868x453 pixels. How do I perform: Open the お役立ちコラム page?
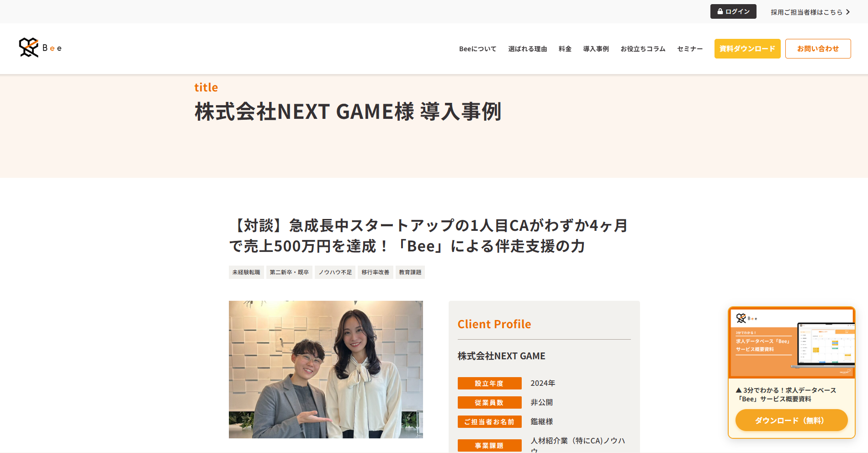tap(643, 49)
